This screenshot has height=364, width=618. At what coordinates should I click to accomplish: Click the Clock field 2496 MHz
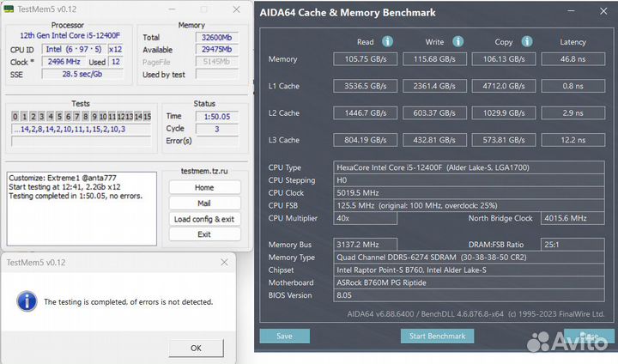point(64,62)
